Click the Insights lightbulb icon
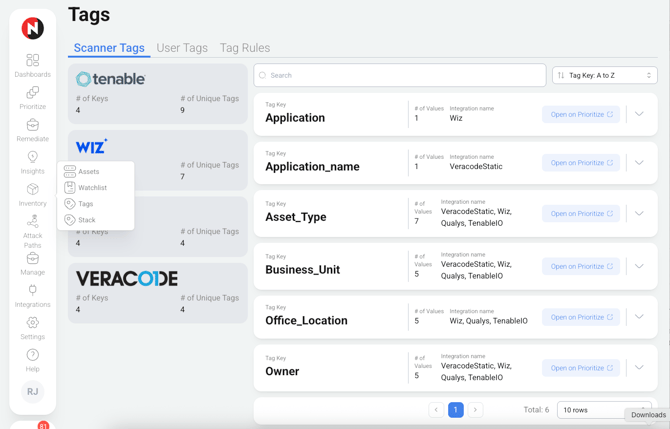Viewport: 670px width, 429px height. tap(32, 158)
